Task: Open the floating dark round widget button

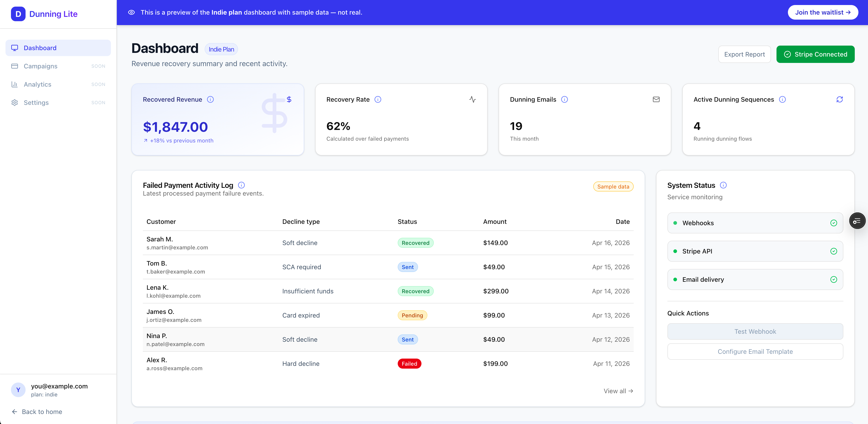Action: (857, 221)
